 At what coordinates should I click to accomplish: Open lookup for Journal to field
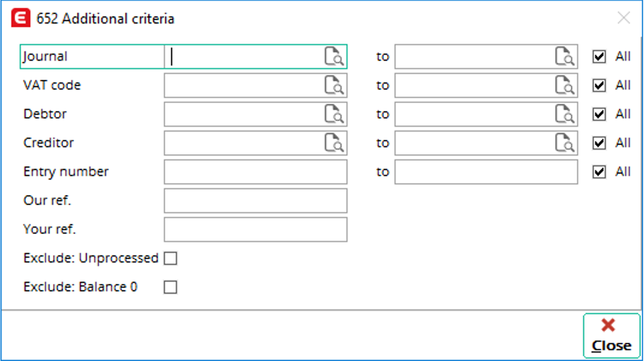[x=565, y=57]
